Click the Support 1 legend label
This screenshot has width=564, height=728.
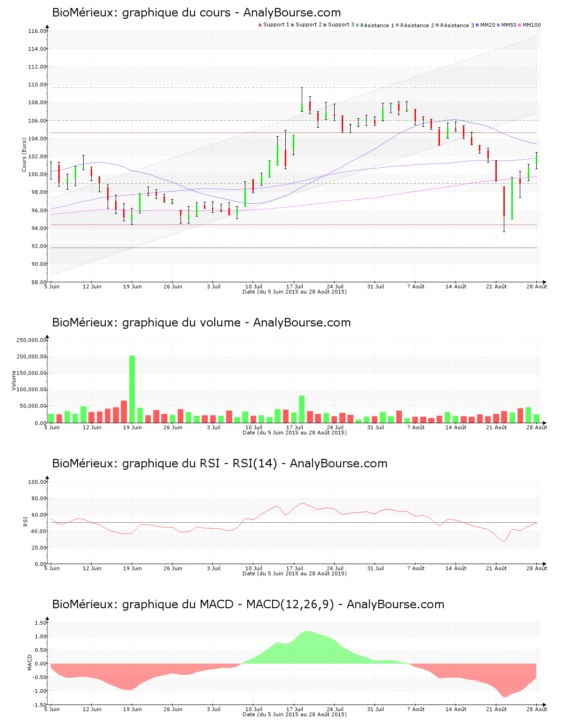276,25
